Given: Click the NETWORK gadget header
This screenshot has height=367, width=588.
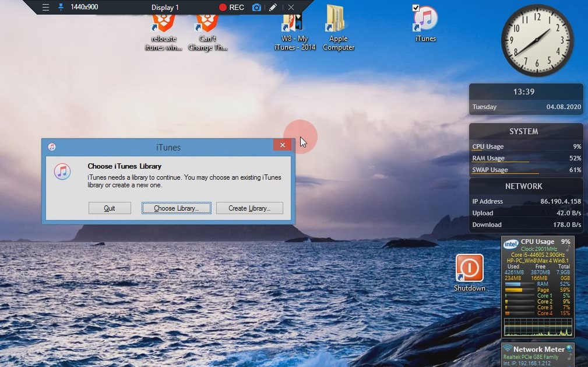Looking at the screenshot, I should (x=524, y=186).
